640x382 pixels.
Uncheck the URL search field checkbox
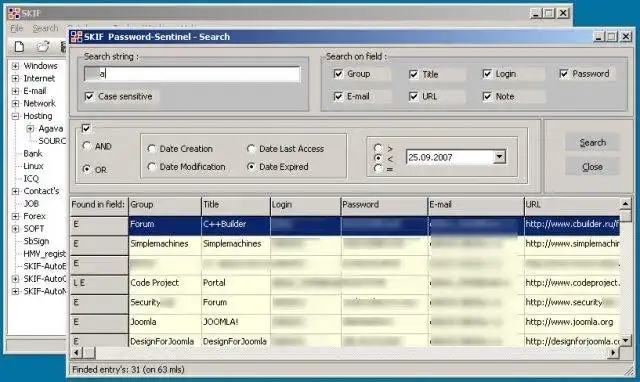tap(413, 96)
